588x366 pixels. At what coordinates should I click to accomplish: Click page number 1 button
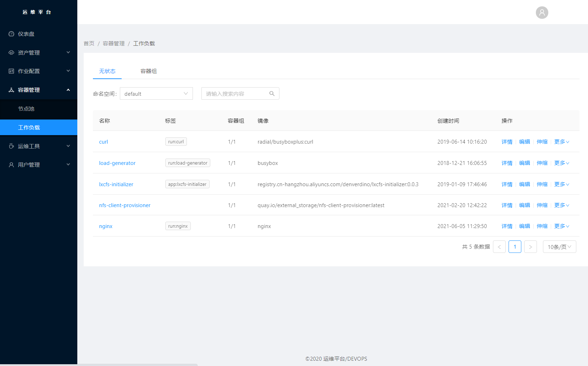tap(515, 247)
